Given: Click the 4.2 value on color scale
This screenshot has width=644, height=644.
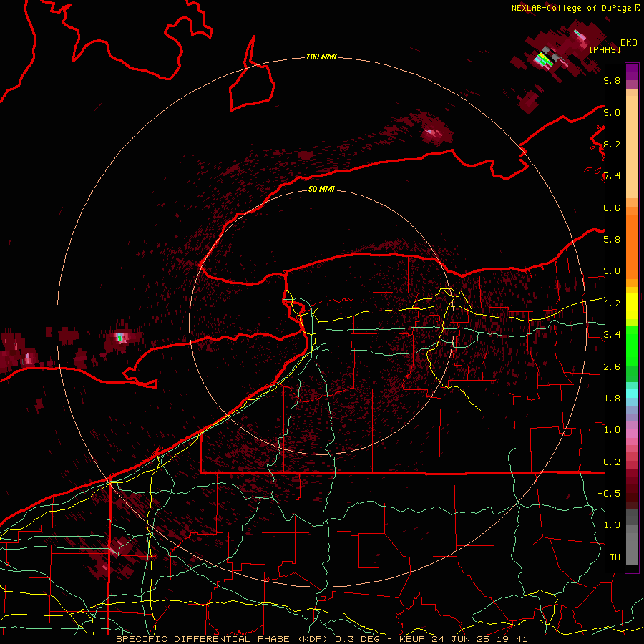Looking at the screenshot, I should click(x=612, y=303).
